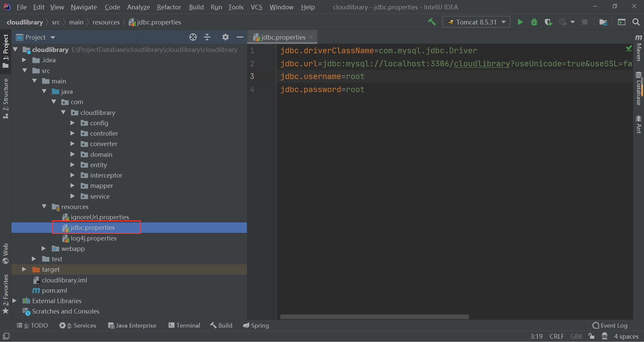The height and width of the screenshot is (342, 644).
Task: Run the Tomcat server
Action: [x=520, y=22]
